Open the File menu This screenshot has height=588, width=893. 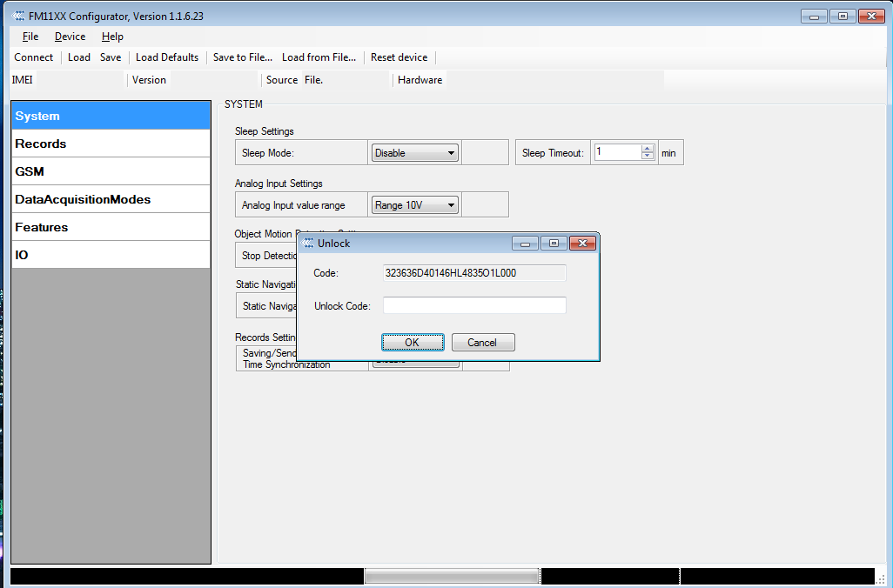coord(30,37)
